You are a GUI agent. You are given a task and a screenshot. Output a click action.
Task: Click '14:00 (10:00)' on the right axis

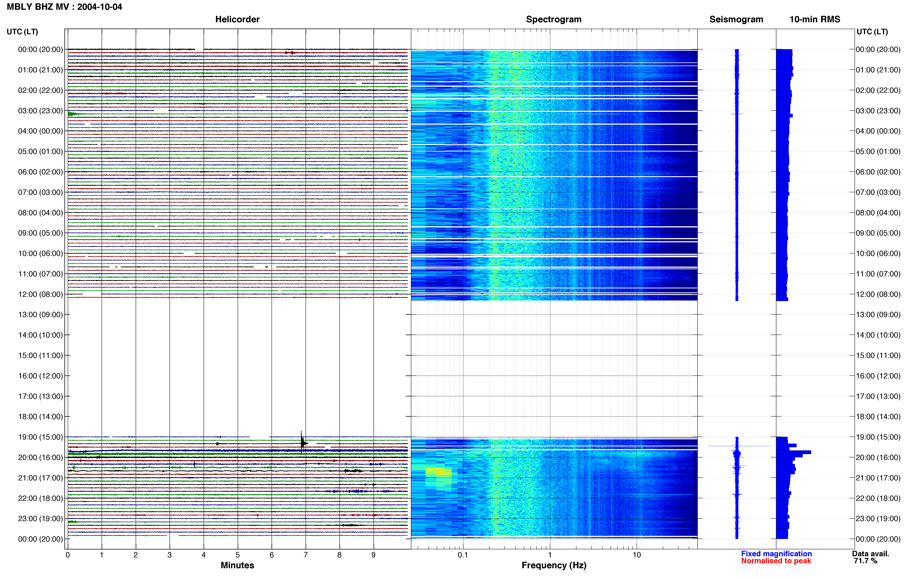pos(878,335)
